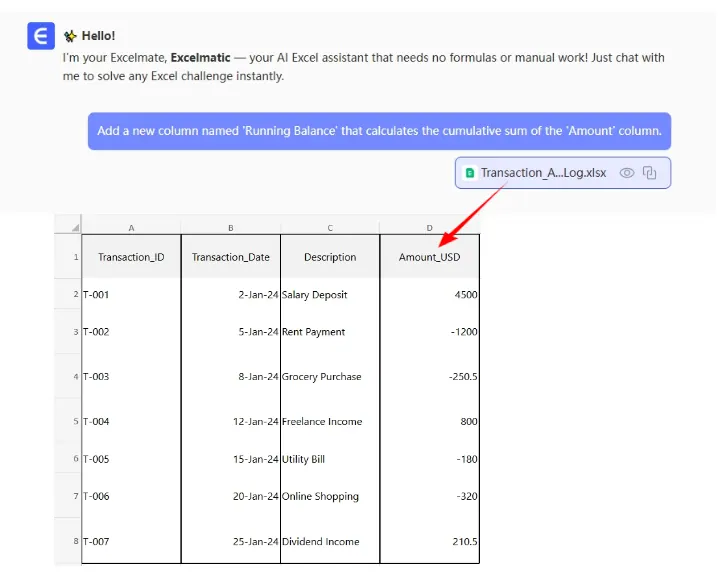Click the Running Balance prompt message bubble
This screenshot has height=573, width=727.
[379, 131]
